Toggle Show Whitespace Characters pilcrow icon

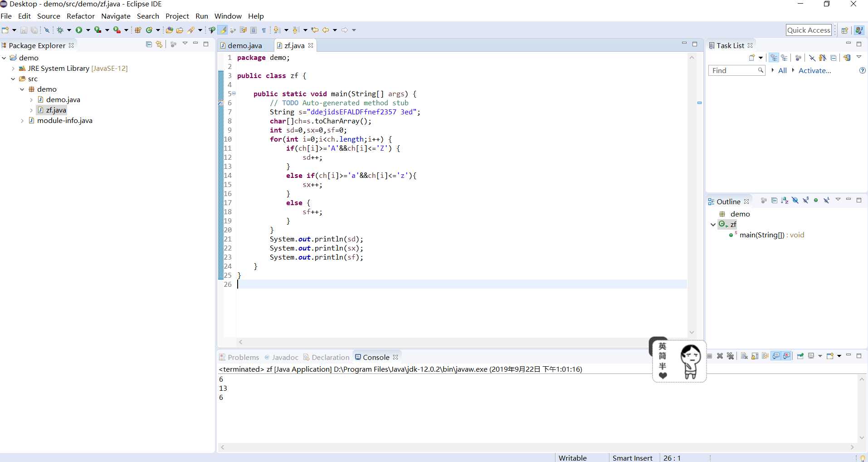[x=264, y=30]
